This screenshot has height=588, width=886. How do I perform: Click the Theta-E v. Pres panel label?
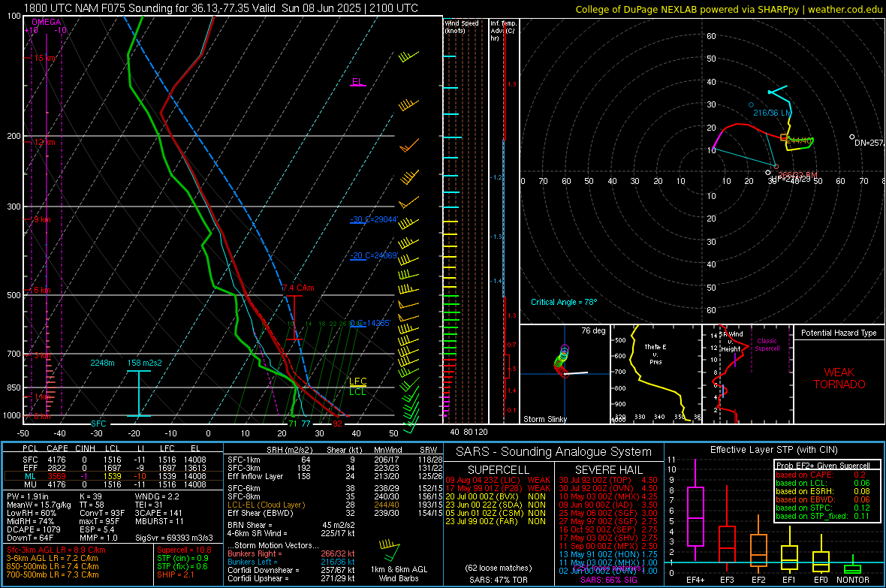click(655, 354)
